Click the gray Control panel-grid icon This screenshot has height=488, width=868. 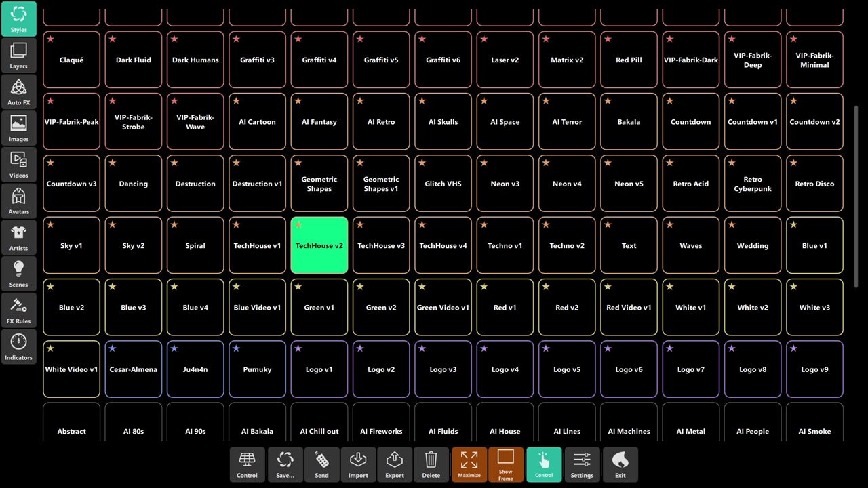coord(247,464)
